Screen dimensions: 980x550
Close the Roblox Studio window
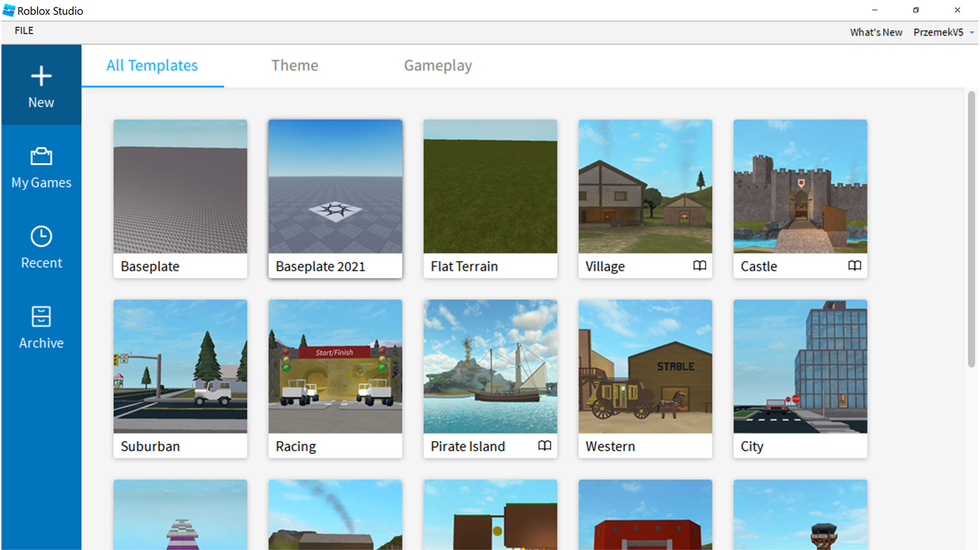(957, 10)
